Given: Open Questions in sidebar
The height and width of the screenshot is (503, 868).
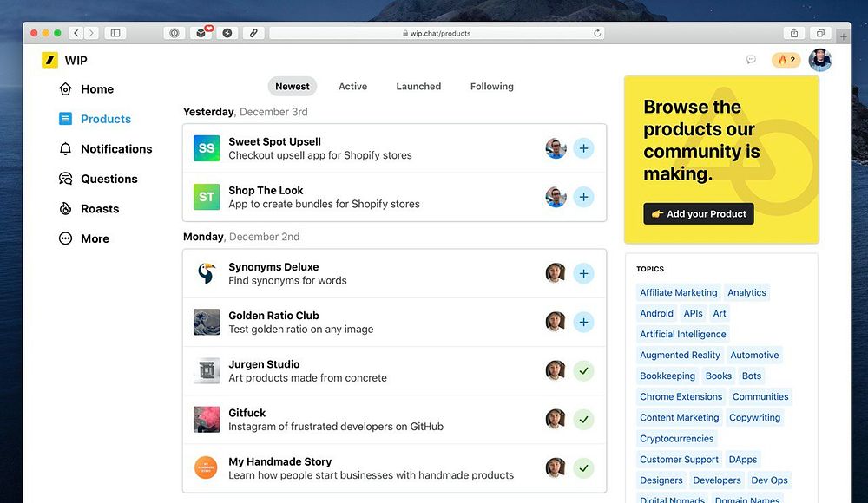Looking at the screenshot, I should [98, 179].
